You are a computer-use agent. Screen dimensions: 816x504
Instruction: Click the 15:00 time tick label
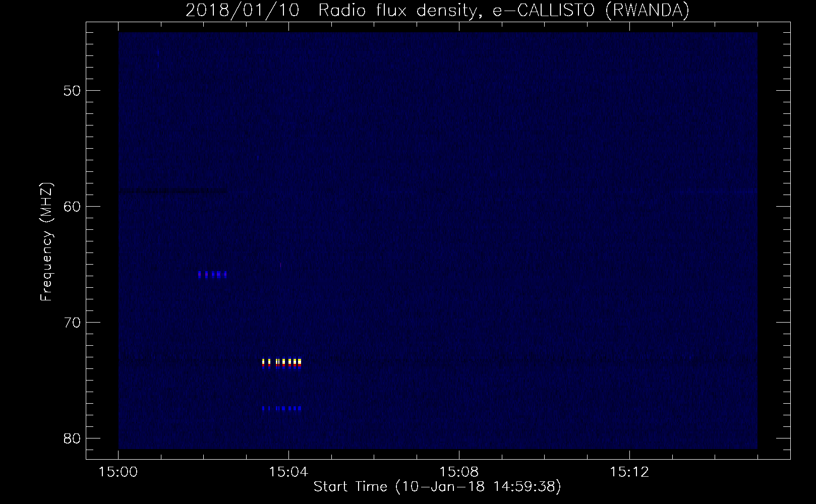click(118, 472)
